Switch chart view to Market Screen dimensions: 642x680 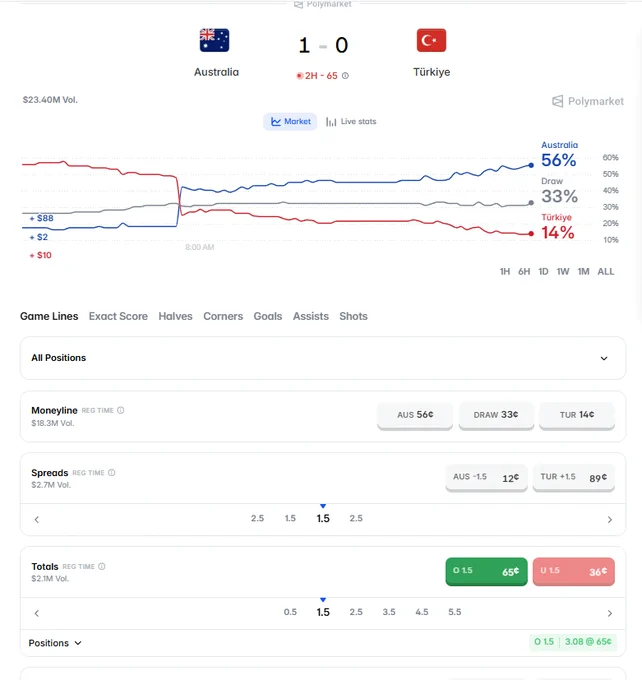[290, 122]
